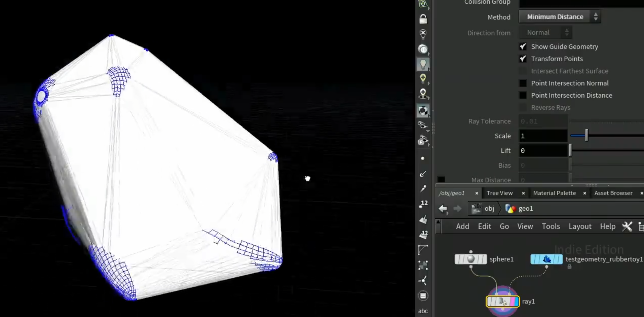Click the back navigation arrow
644x317 pixels.
tap(443, 209)
